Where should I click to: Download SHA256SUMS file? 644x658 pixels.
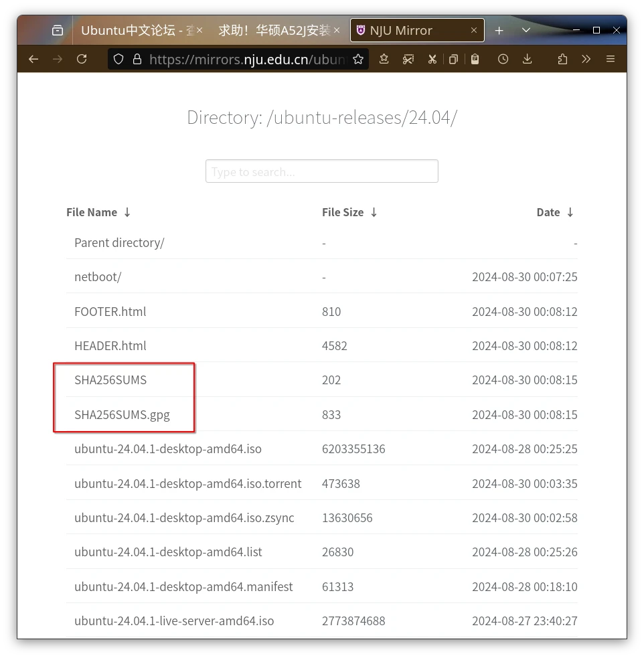point(110,380)
